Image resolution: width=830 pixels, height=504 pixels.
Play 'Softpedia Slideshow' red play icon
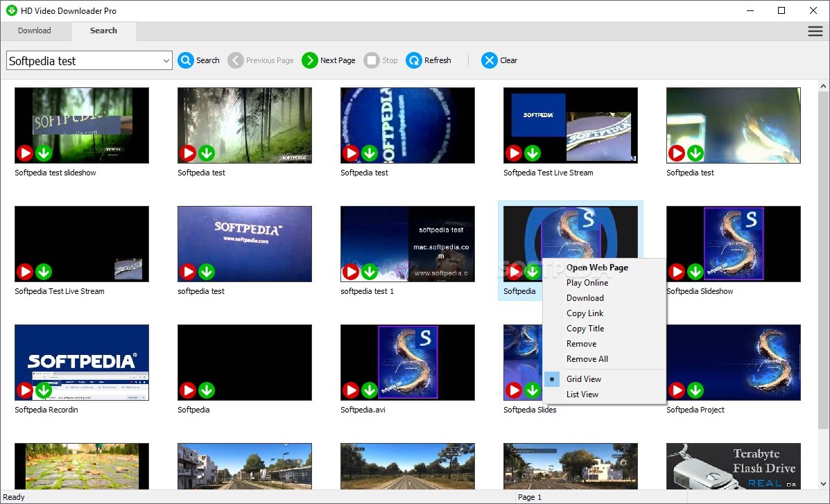pyautogui.click(x=677, y=272)
